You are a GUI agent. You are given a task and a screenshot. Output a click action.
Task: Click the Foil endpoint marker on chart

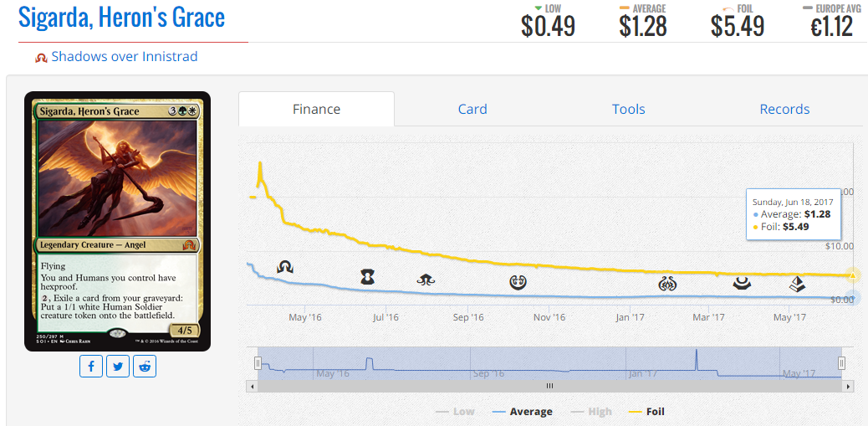tap(853, 275)
